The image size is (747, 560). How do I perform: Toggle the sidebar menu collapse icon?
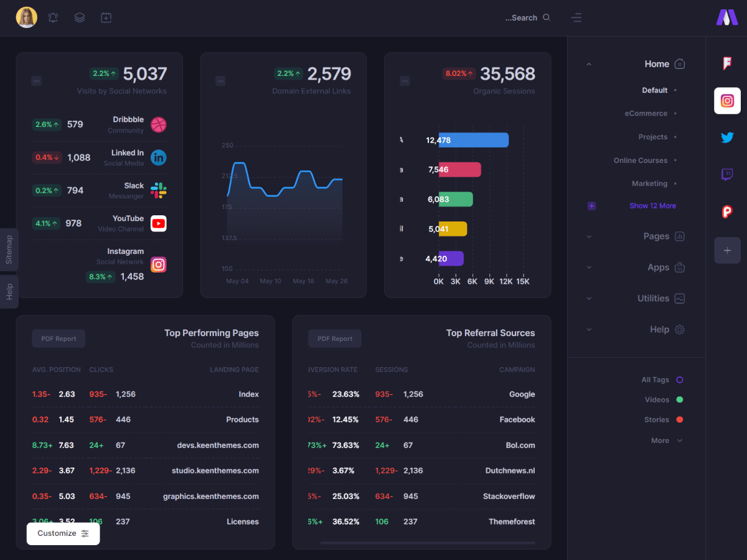(576, 17)
